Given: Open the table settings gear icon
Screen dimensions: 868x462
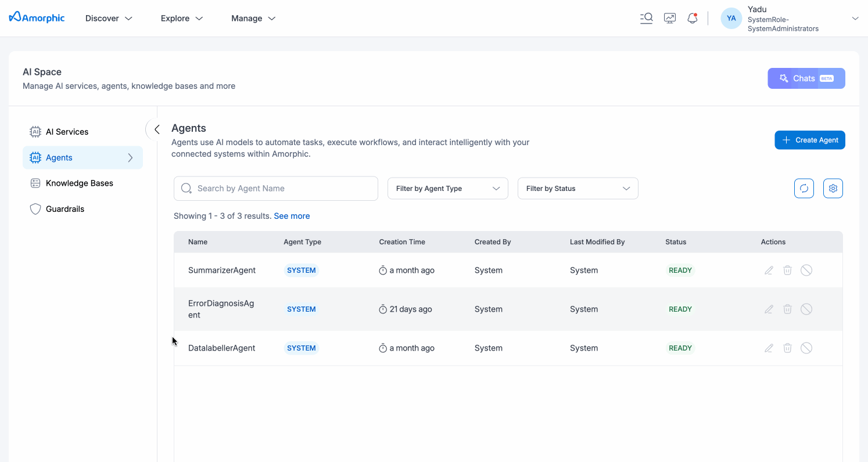Looking at the screenshot, I should point(833,188).
